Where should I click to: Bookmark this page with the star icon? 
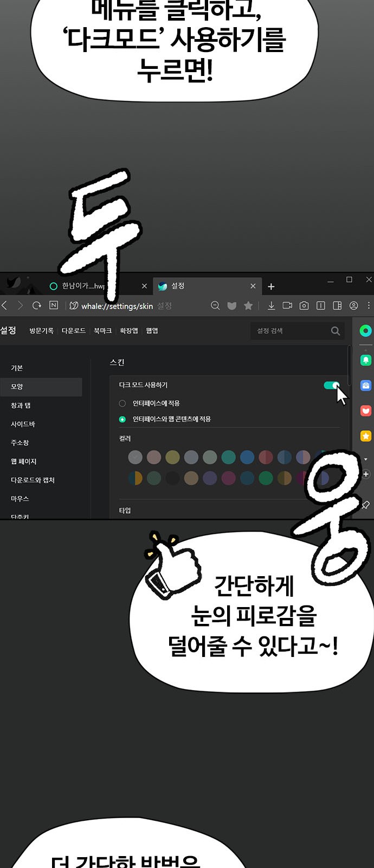click(248, 305)
